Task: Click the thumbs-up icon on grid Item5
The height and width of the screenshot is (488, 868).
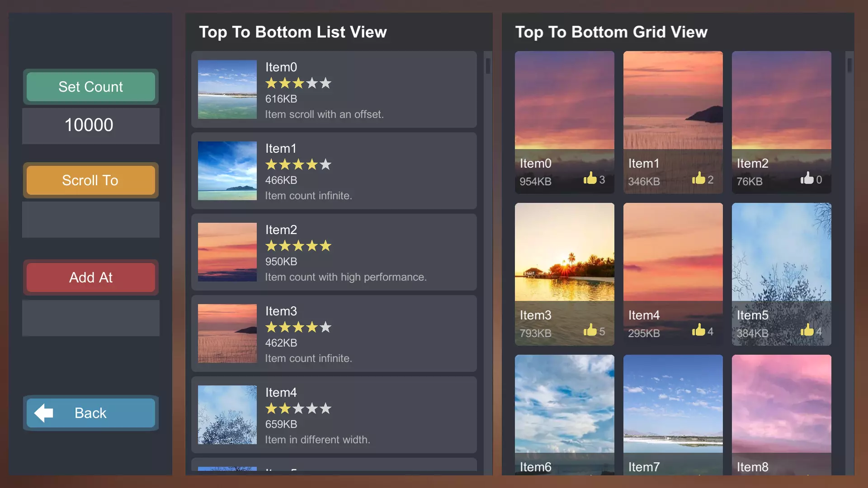Action: (x=807, y=330)
